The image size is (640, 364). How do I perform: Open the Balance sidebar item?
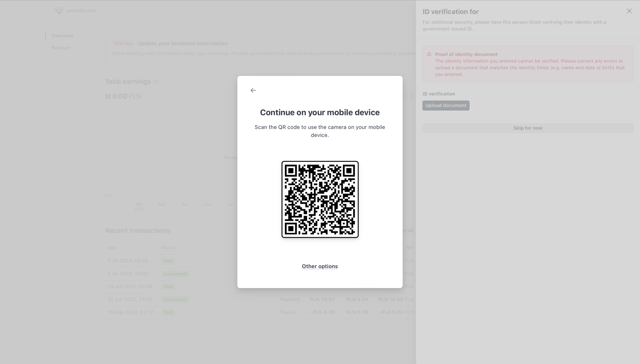61,48
